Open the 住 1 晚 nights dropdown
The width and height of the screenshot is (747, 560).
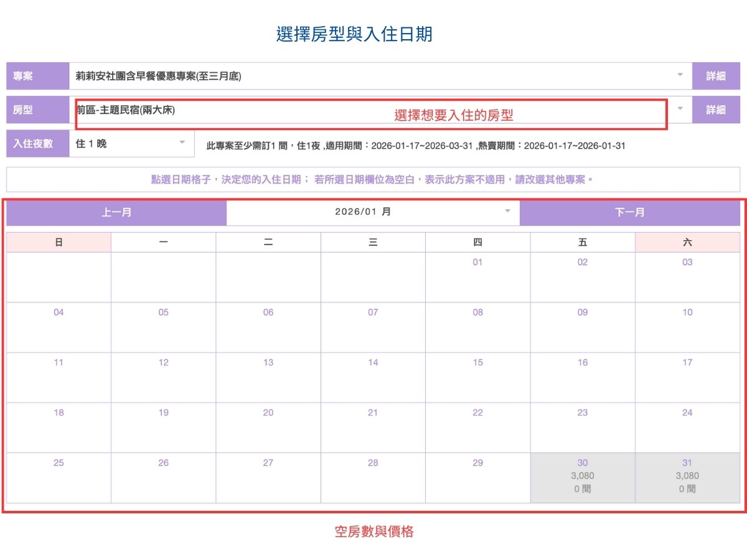click(181, 144)
